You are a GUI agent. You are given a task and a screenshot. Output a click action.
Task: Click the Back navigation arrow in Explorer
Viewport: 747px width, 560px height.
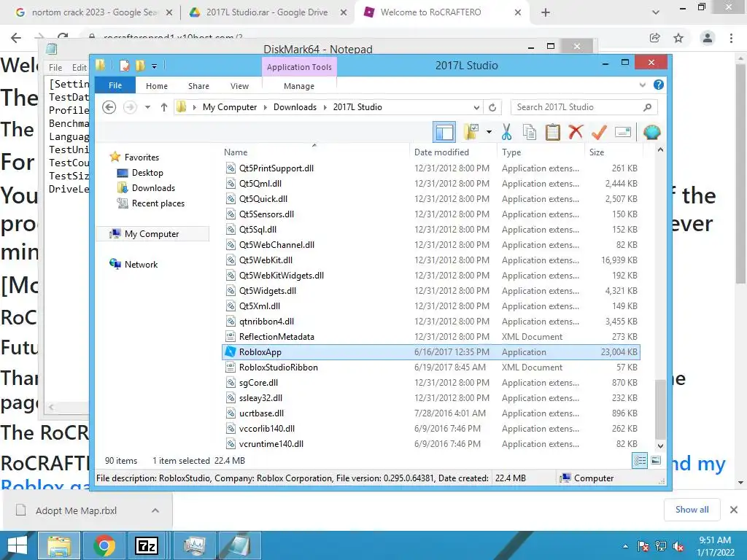click(109, 107)
